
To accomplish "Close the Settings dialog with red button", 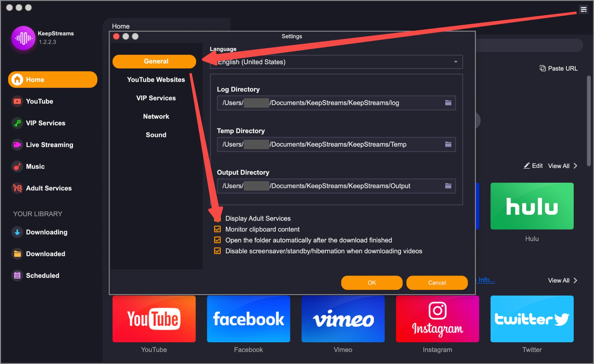I will coord(116,36).
